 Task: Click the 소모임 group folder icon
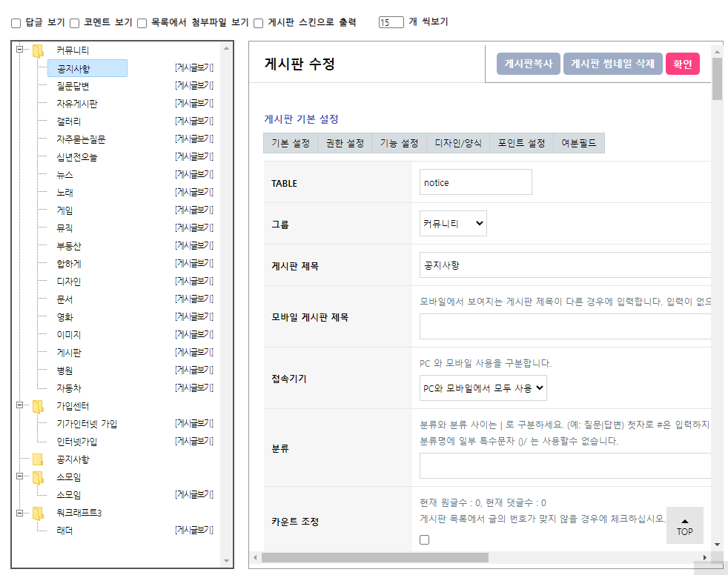point(38,477)
